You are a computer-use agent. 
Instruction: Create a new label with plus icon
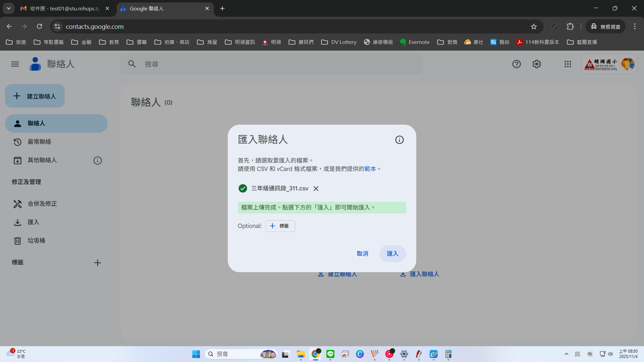click(98, 263)
